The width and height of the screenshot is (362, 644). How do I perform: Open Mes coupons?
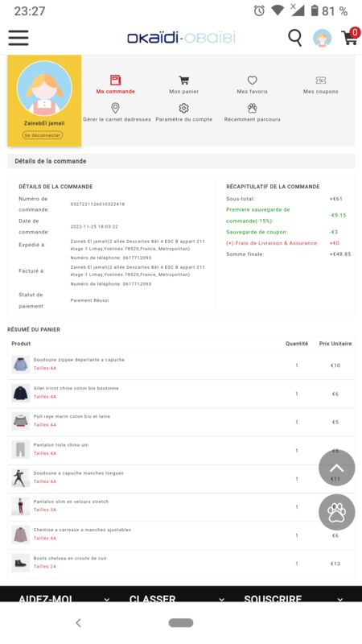pyautogui.click(x=320, y=85)
